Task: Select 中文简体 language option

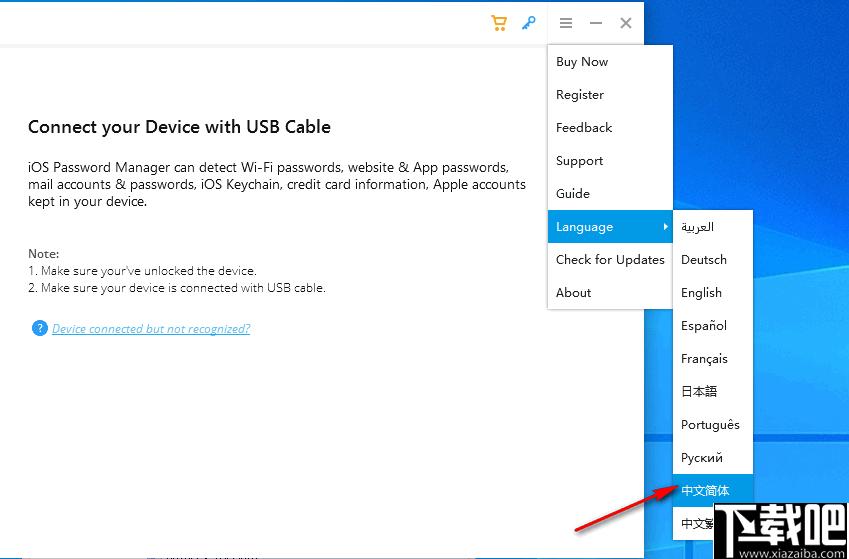Action: pos(705,491)
